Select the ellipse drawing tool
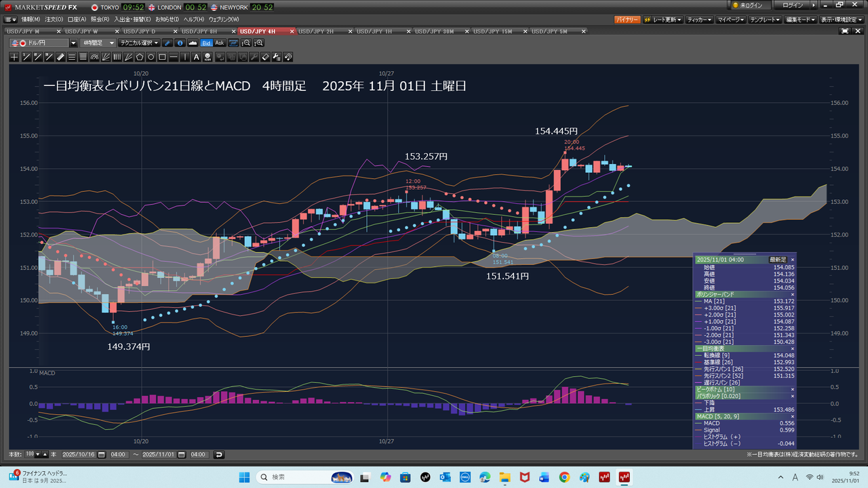The width and height of the screenshot is (868, 488). coord(151,57)
